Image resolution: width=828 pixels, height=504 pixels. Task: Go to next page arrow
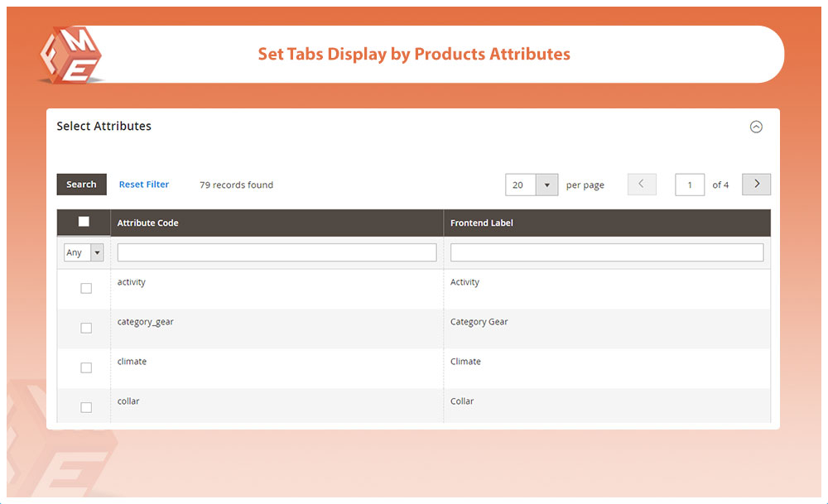[756, 185]
